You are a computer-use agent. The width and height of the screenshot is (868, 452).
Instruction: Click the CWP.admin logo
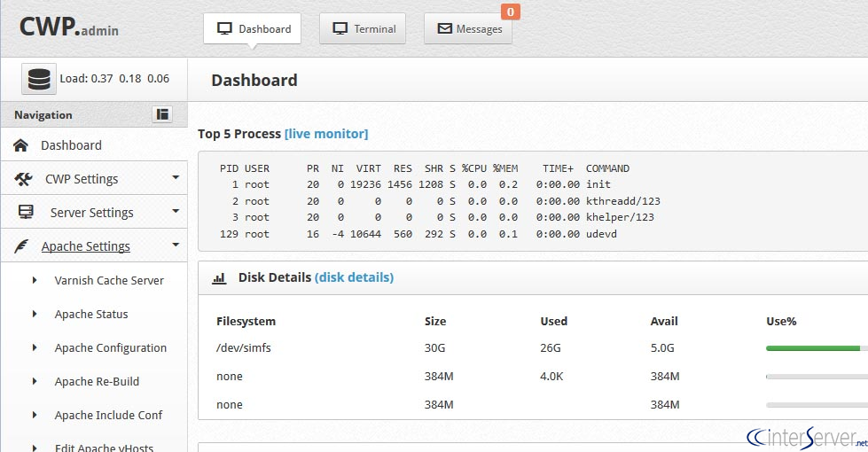click(x=68, y=27)
